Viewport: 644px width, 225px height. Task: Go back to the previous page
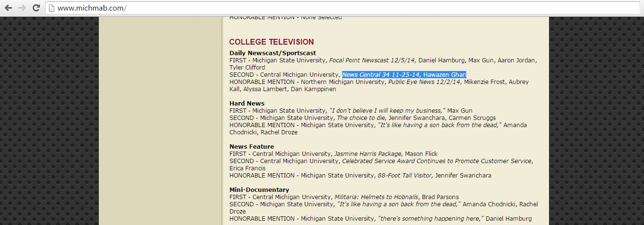click(x=8, y=8)
